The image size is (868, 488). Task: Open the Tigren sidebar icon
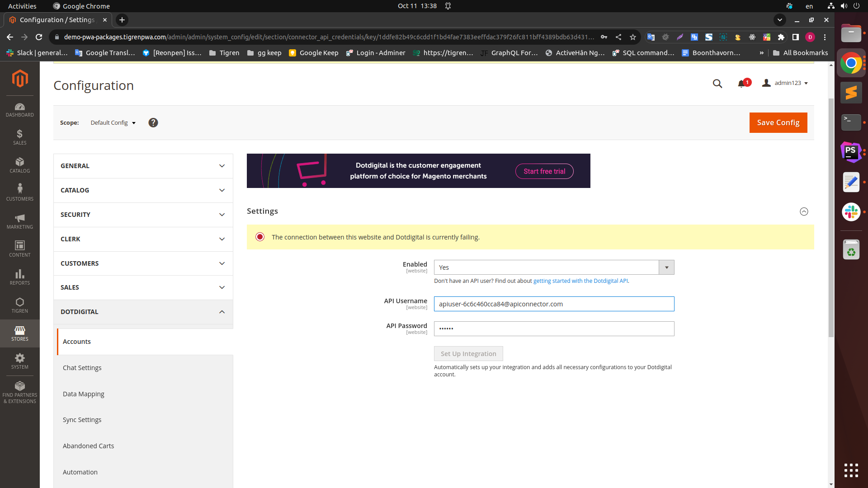pyautogui.click(x=20, y=305)
